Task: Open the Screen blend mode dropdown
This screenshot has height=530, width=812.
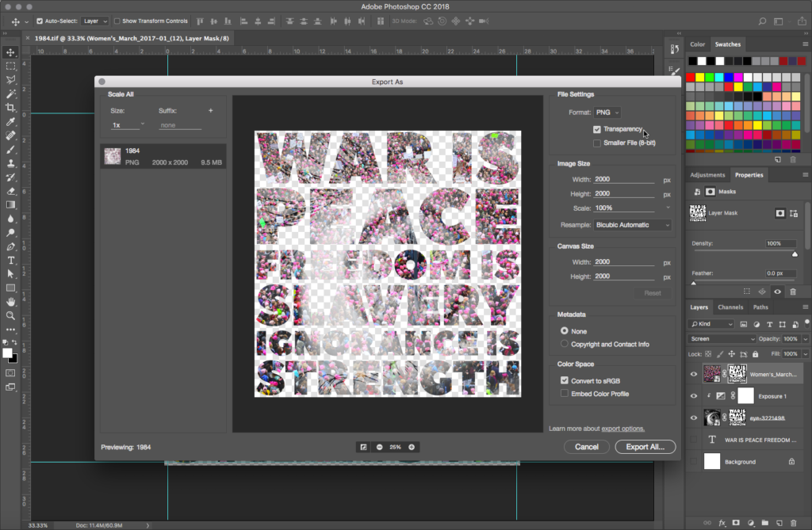Action: (x=722, y=339)
